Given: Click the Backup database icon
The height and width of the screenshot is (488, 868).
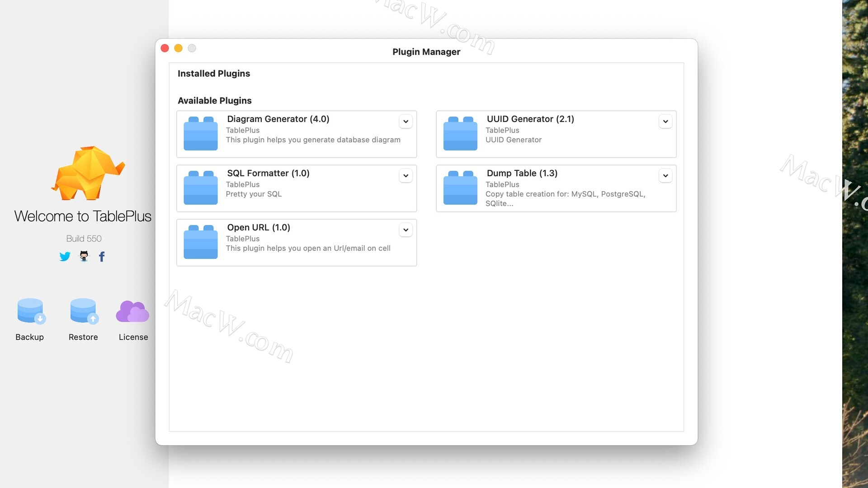Looking at the screenshot, I should [31, 311].
